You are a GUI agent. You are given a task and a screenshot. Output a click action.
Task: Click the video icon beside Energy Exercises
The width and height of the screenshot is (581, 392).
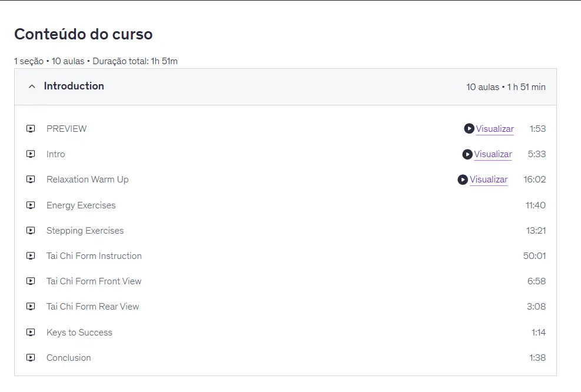[31, 205]
